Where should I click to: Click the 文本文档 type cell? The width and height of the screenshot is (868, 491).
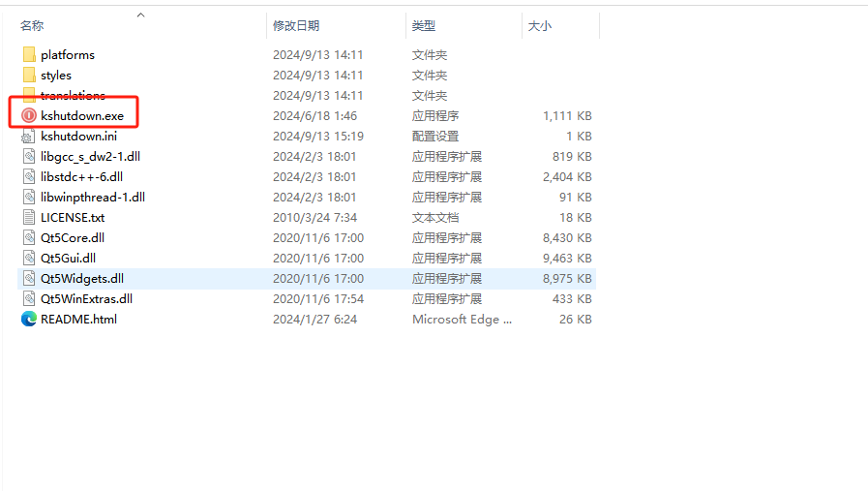(435, 218)
